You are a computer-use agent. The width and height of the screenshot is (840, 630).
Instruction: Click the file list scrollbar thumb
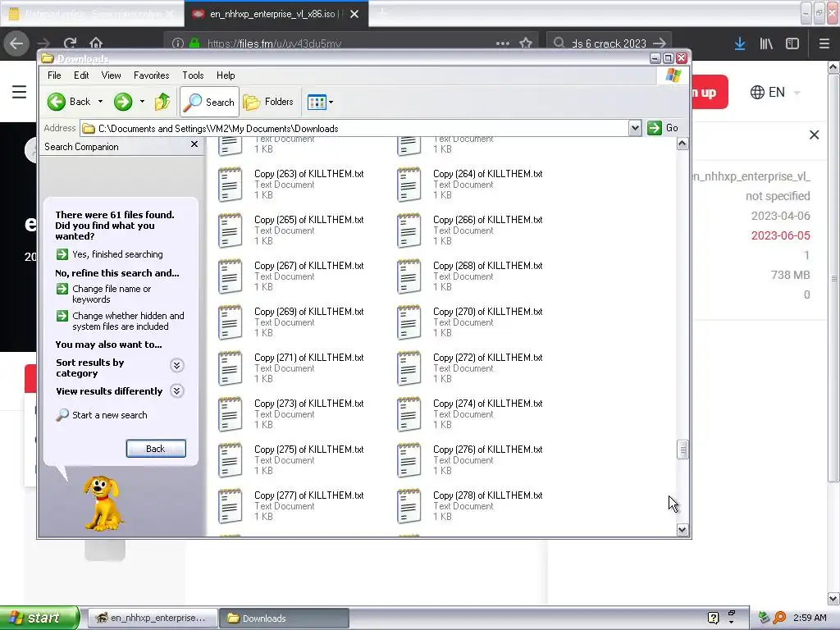(x=682, y=450)
